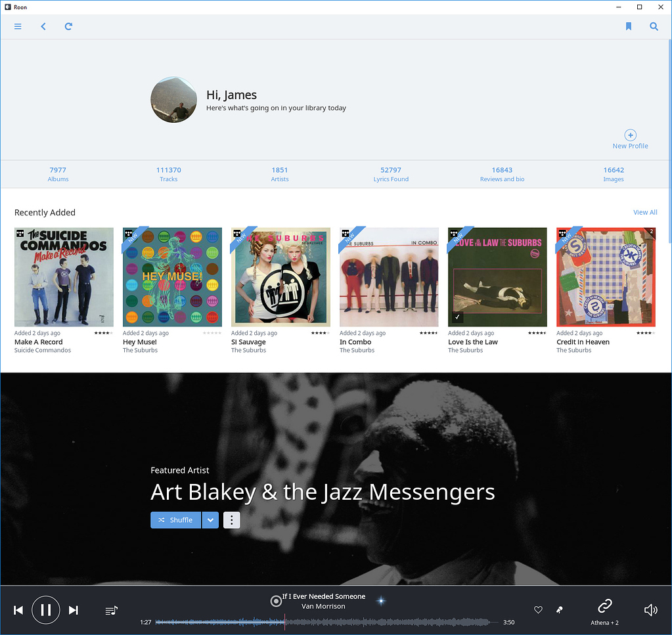Toggle pause on the current playback
The width and height of the screenshot is (672, 635).
pos(45,610)
